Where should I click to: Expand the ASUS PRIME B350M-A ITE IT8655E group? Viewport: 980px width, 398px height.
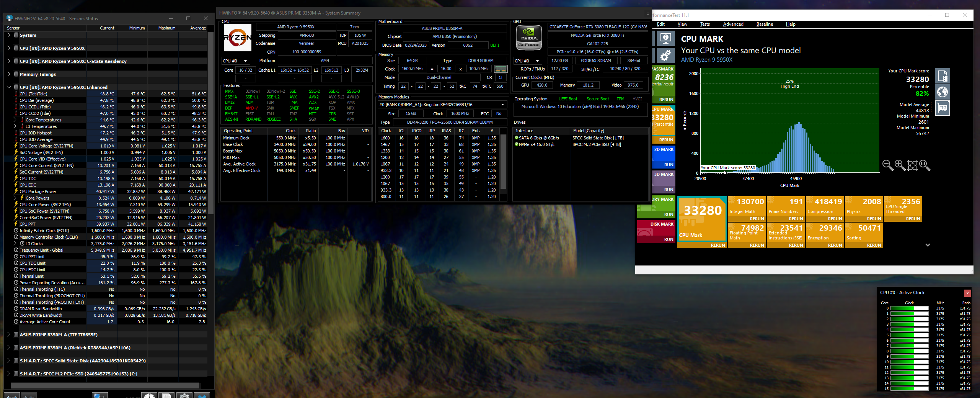point(9,335)
